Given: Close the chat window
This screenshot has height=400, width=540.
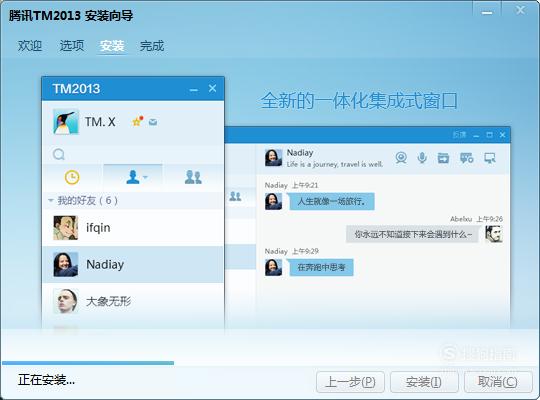Looking at the screenshot, I should point(502,135).
